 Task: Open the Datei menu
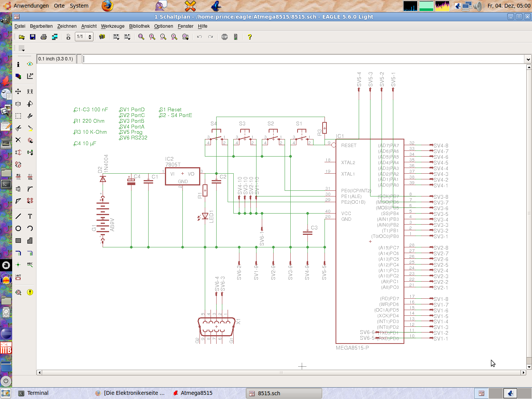point(20,26)
